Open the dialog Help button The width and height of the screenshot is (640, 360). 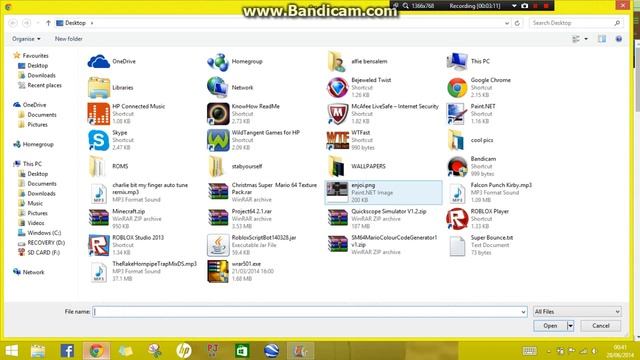click(x=619, y=39)
